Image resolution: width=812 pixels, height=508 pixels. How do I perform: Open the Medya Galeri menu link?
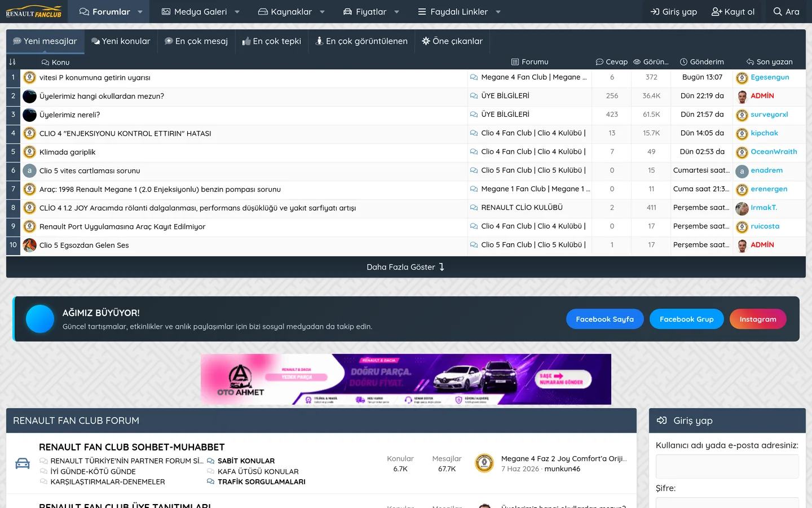pos(195,12)
